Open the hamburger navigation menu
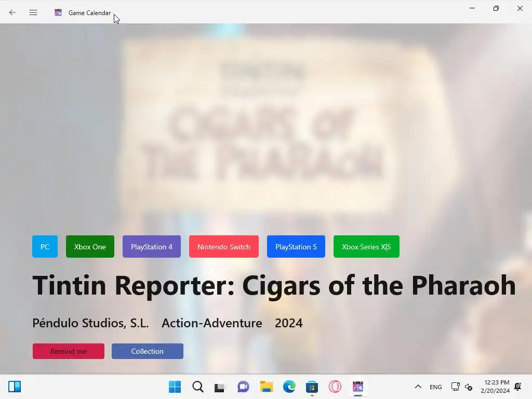 click(33, 12)
